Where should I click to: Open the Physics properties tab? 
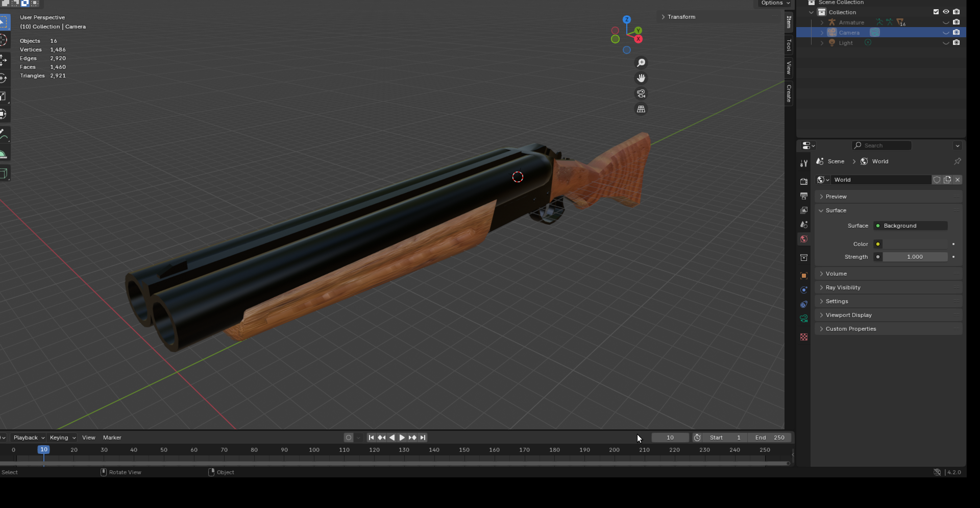tap(804, 290)
